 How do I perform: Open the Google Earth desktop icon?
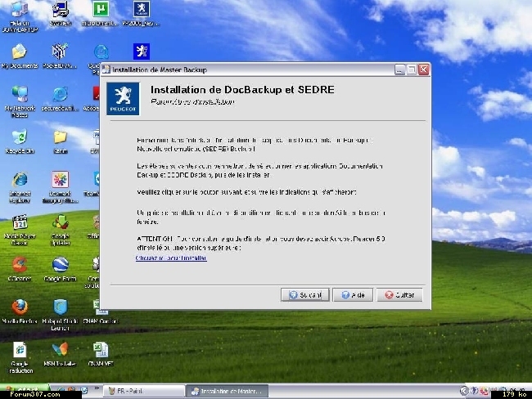pos(60,265)
